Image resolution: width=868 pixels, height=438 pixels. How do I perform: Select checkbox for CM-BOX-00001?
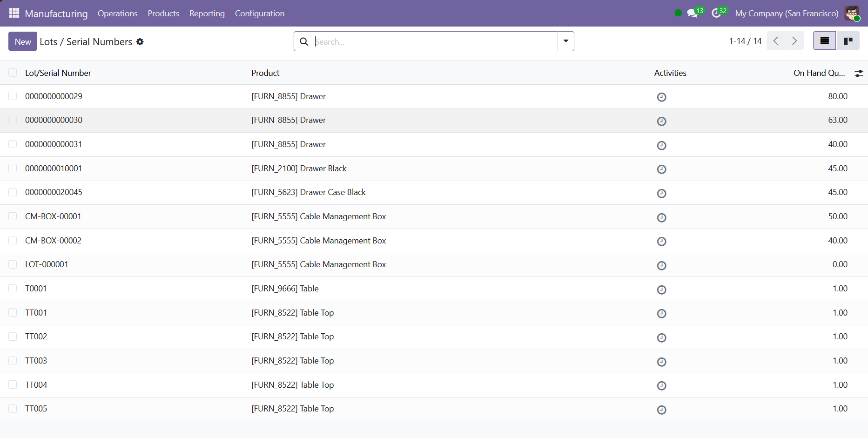pos(13,216)
